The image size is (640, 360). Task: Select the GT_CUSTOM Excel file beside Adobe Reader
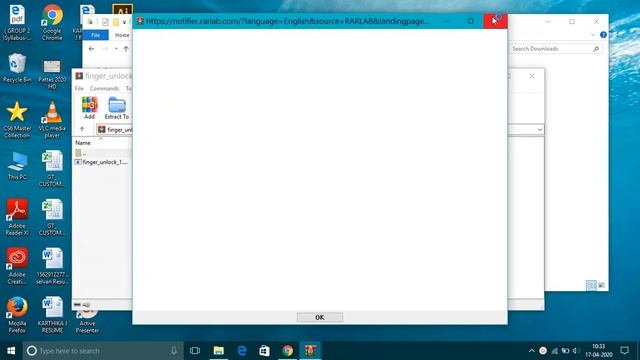[x=52, y=217]
